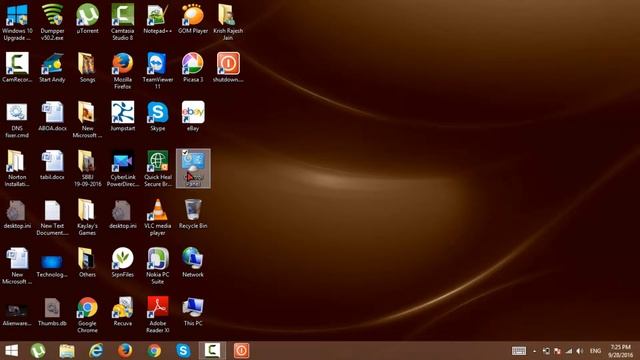
Task: Select Camtasia Studio 8 desktop shortcut
Action: 122,22
